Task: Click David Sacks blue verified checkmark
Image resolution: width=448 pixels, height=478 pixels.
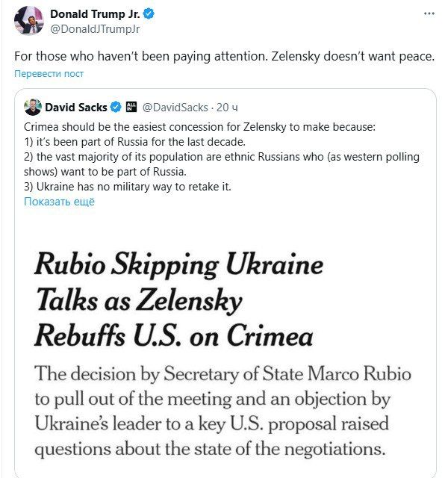Action: 116,108
